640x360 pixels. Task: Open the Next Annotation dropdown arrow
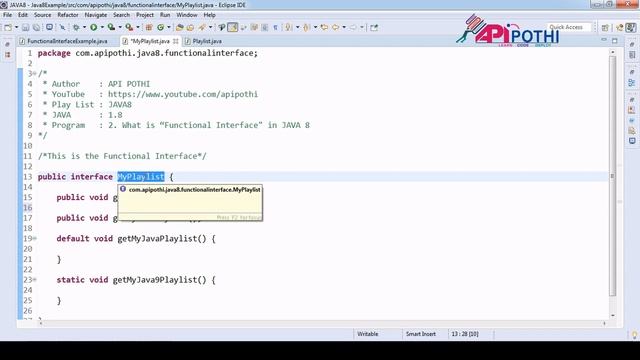coord(297,27)
